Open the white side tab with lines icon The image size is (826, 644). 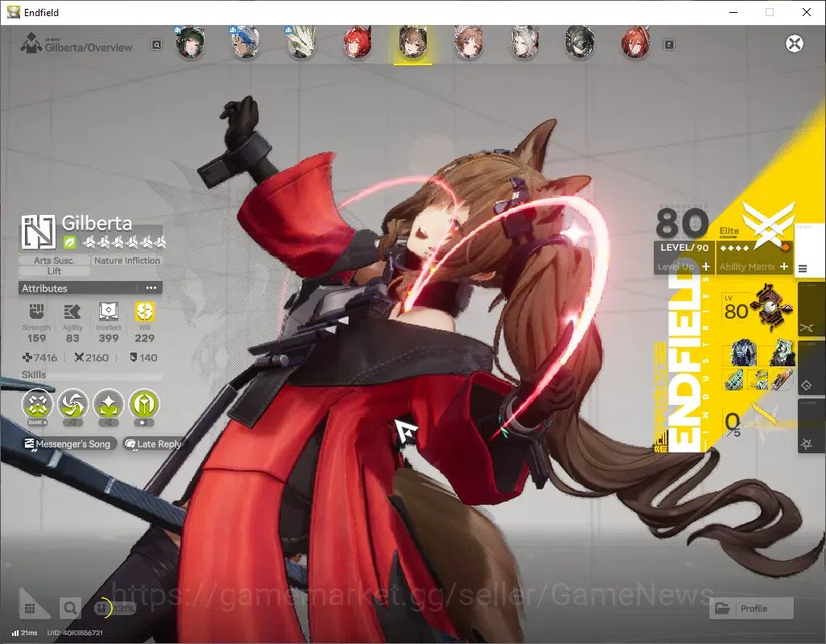click(808, 252)
